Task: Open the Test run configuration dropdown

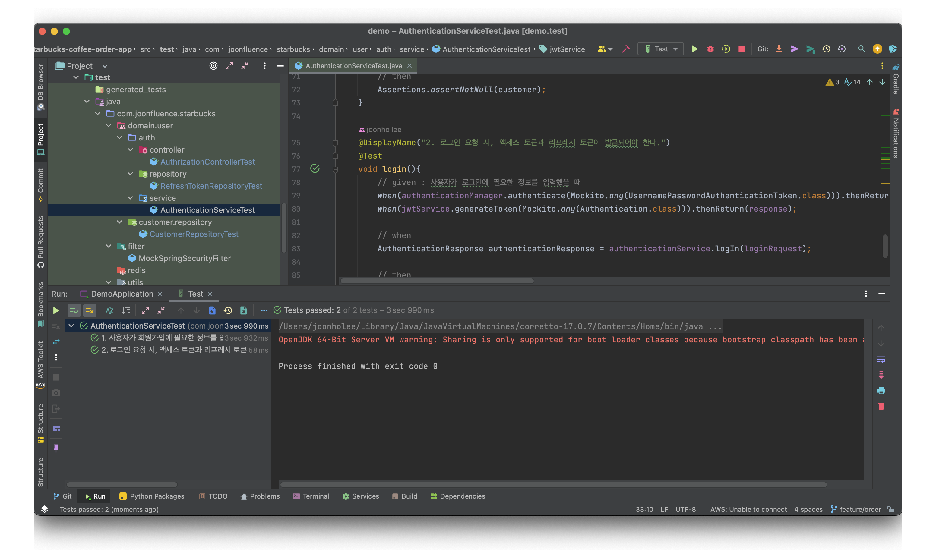Action: 661,49
